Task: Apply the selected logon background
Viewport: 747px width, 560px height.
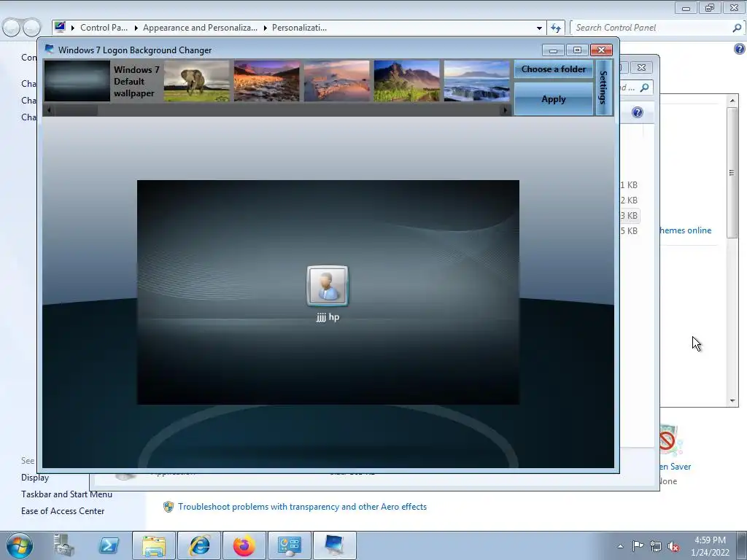Action: [554, 99]
